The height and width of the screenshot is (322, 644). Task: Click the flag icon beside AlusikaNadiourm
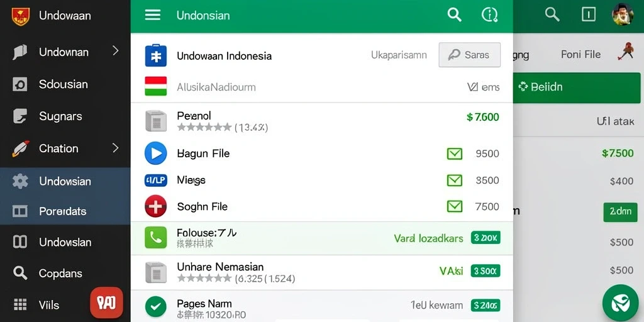coord(156,86)
